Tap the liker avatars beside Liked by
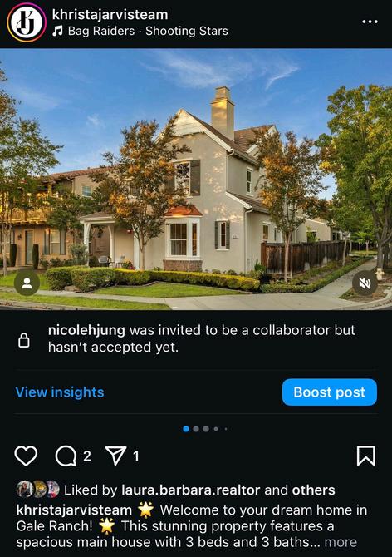The width and height of the screenshot is (392, 557). click(x=38, y=490)
